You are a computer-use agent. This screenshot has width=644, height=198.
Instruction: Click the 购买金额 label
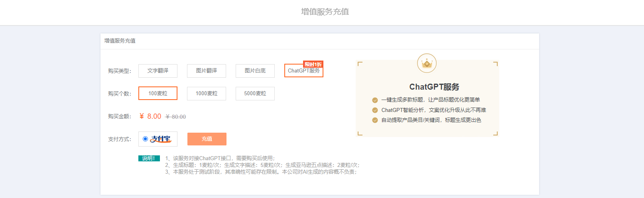(120, 116)
